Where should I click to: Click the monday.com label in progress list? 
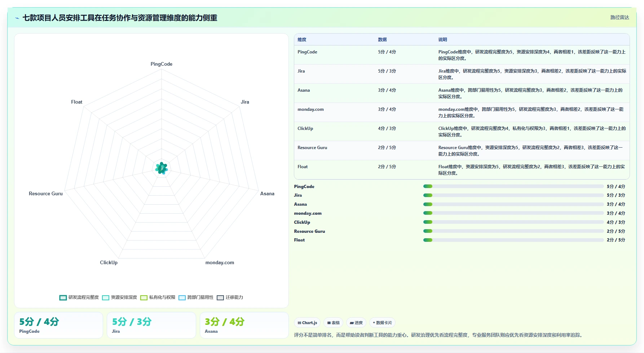308,213
